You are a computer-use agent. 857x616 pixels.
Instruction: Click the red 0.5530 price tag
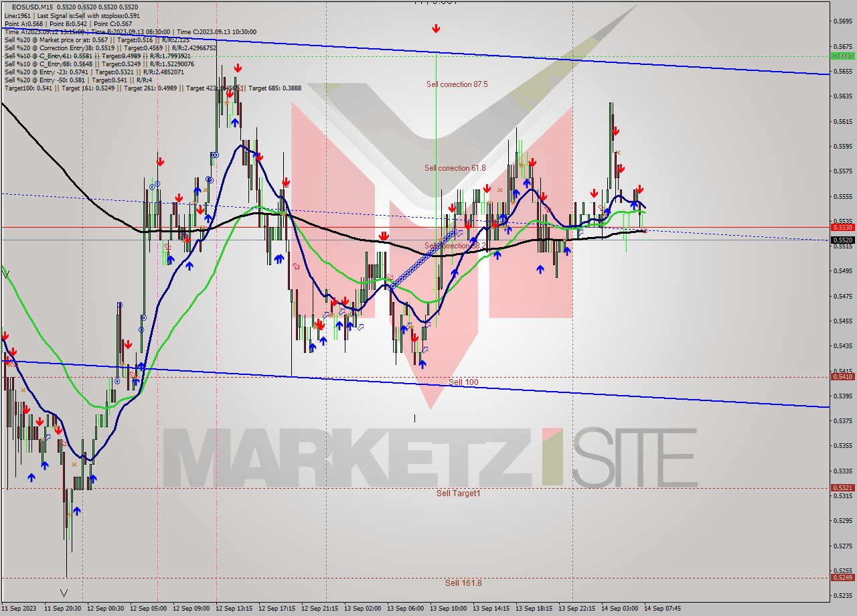tap(842, 228)
